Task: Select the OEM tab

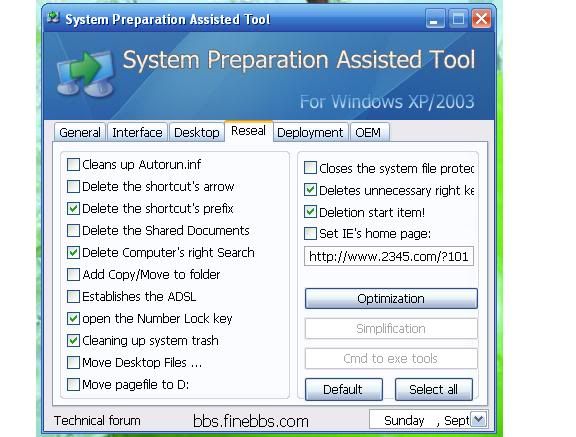Action: pos(368,132)
